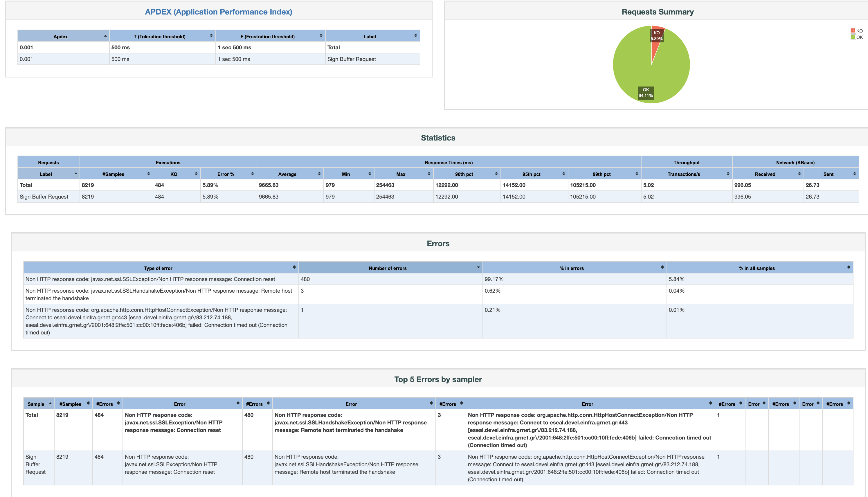The image size is (868, 497).
Task: Click the 996.05 Received value in Total row
Action: pos(742,185)
